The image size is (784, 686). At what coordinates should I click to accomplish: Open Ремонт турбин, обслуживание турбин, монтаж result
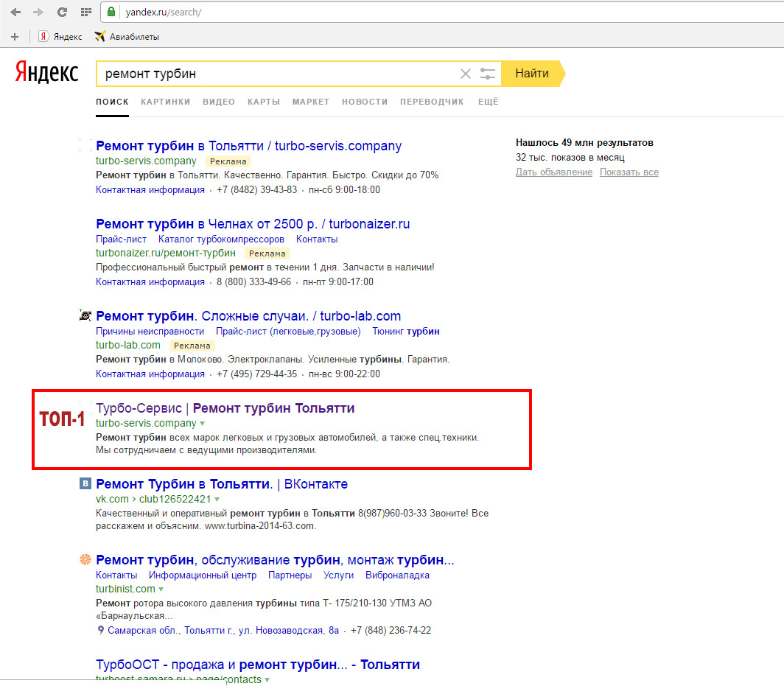275,560
